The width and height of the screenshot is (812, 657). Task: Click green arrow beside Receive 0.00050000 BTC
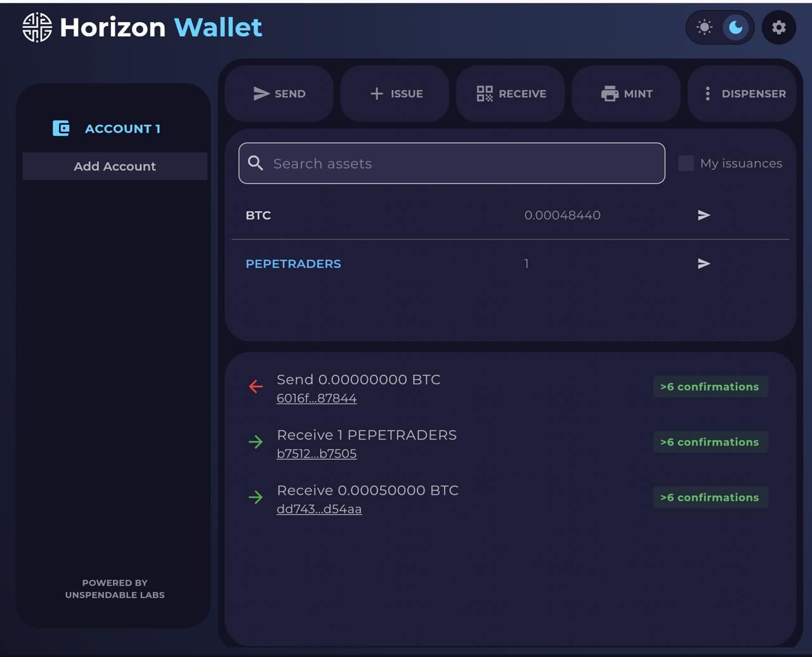[x=256, y=497]
